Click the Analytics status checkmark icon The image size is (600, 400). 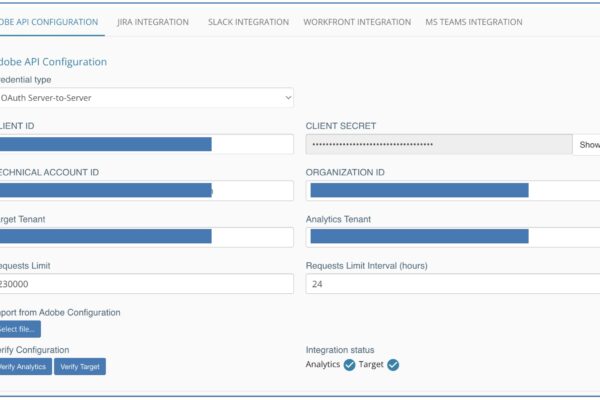349,365
